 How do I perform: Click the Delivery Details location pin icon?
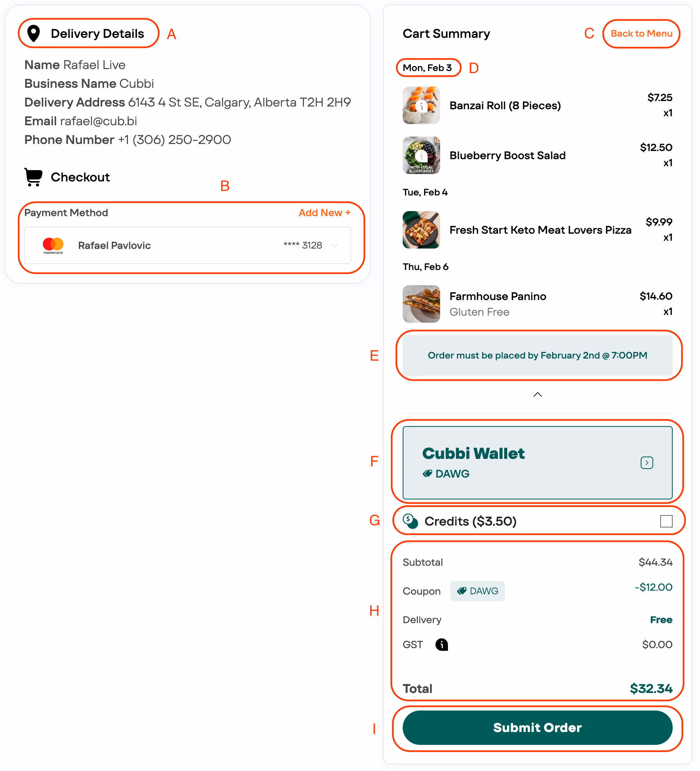[34, 34]
